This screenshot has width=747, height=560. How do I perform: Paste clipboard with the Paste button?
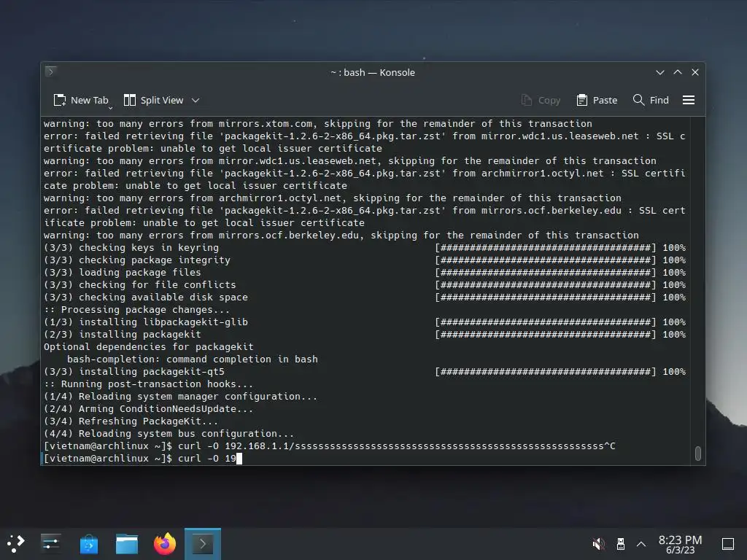point(597,100)
